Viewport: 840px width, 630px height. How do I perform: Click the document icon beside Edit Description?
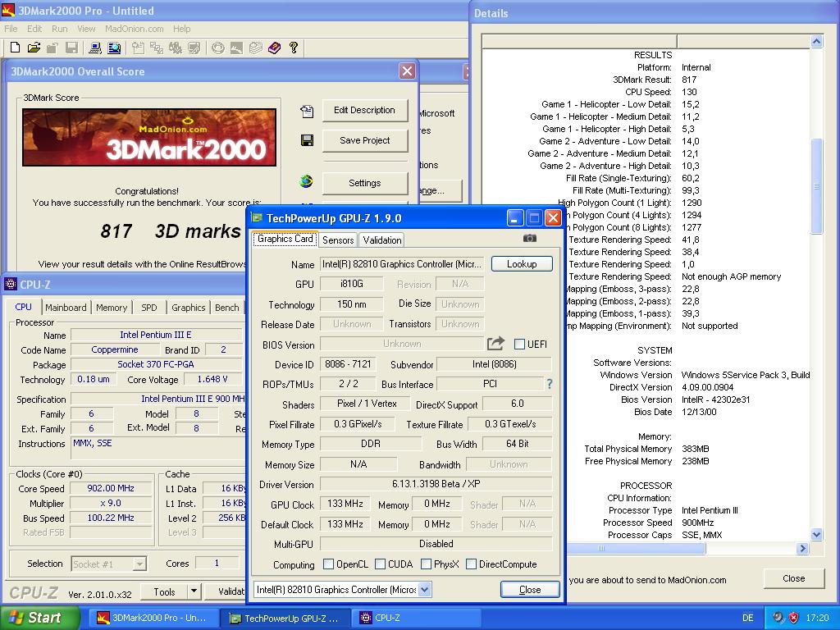307,111
